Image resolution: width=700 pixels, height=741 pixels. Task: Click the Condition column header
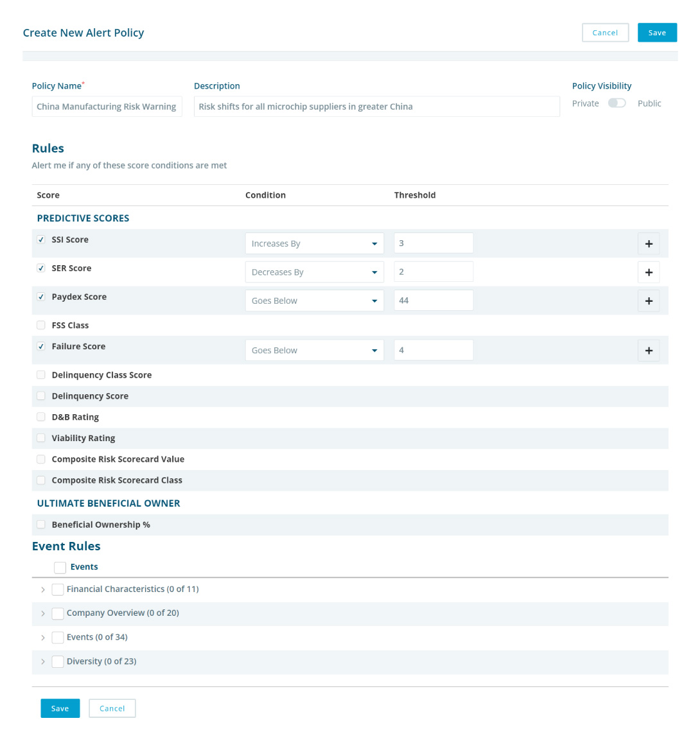(265, 195)
